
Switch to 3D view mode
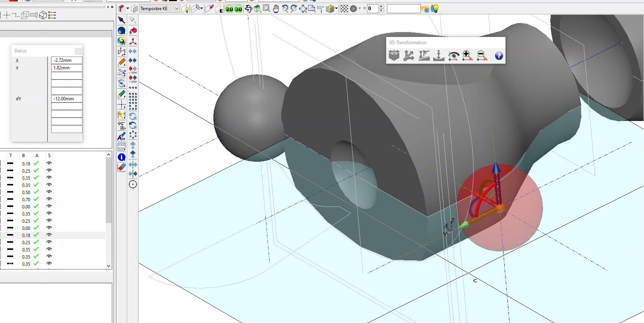tap(238, 9)
